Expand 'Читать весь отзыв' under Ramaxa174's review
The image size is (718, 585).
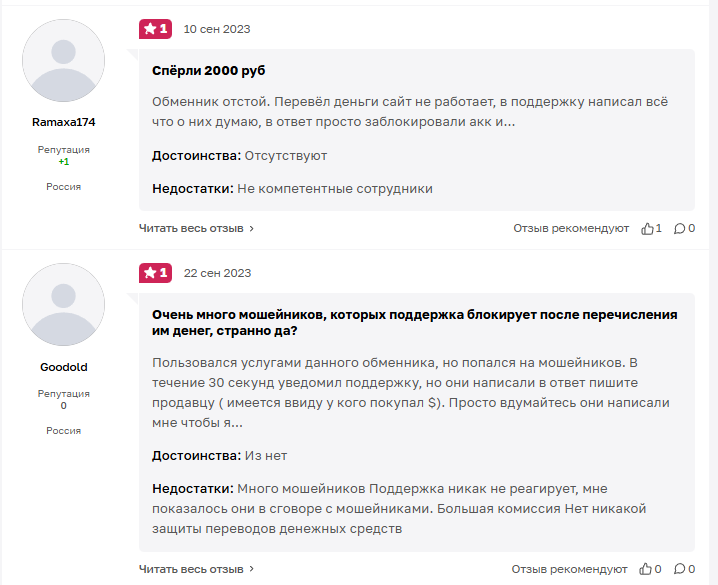pyautogui.click(x=196, y=228)
